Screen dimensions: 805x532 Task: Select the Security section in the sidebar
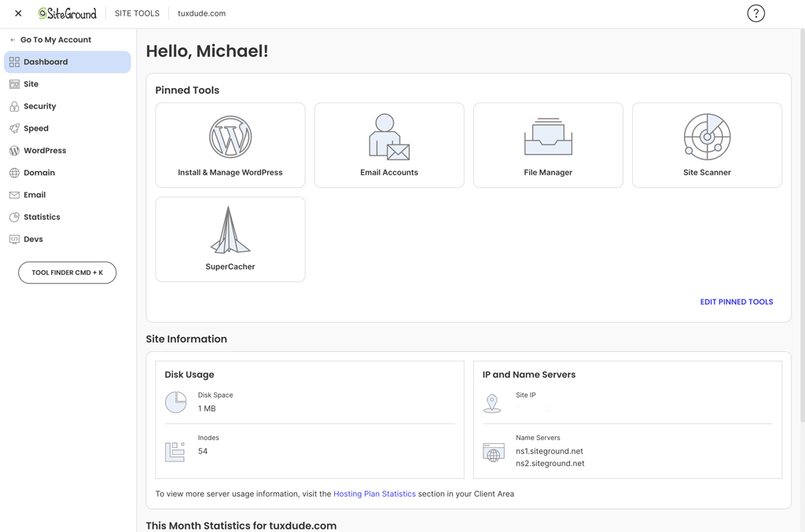coord(41,106)
